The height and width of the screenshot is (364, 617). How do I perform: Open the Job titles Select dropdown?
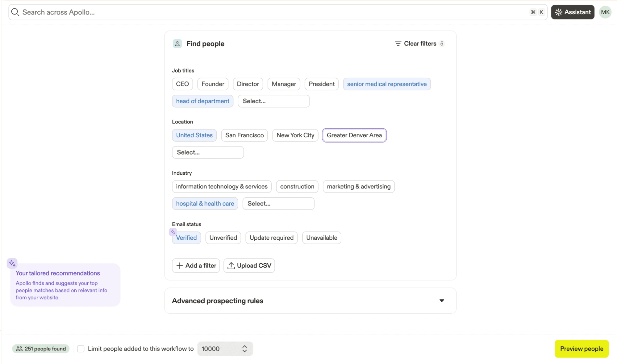click(x=273, y=101)
